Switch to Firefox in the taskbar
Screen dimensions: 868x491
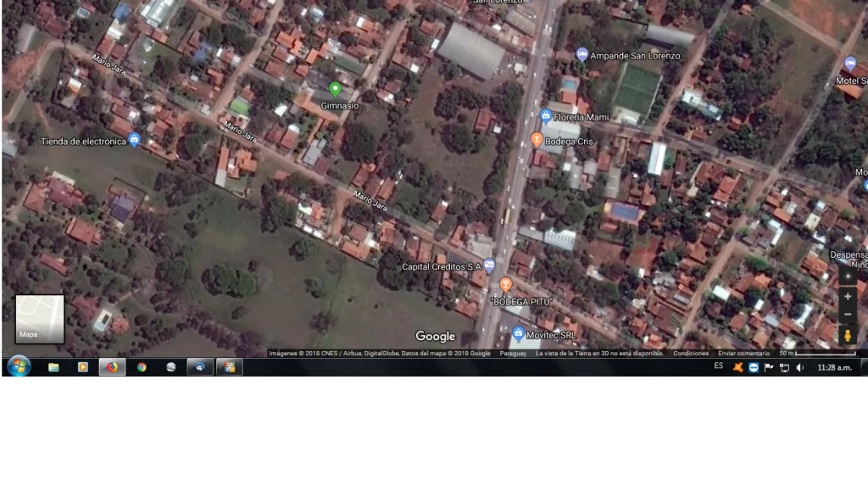[113, 367]
